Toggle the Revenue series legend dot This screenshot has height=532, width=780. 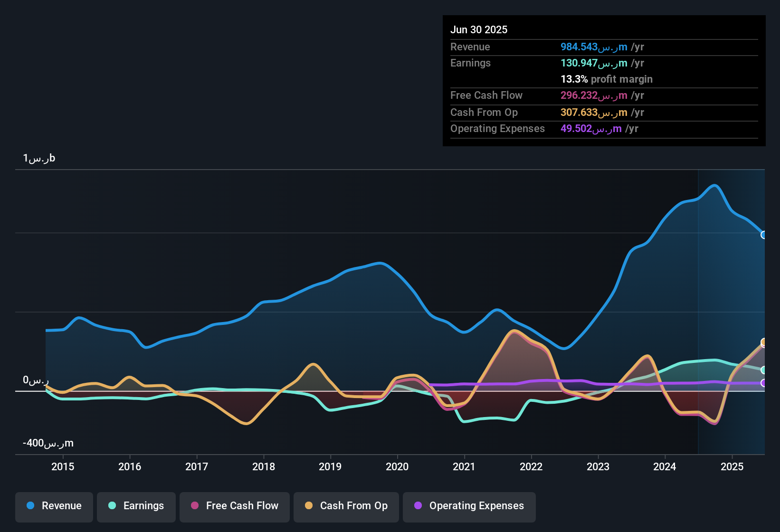(30, 506)
